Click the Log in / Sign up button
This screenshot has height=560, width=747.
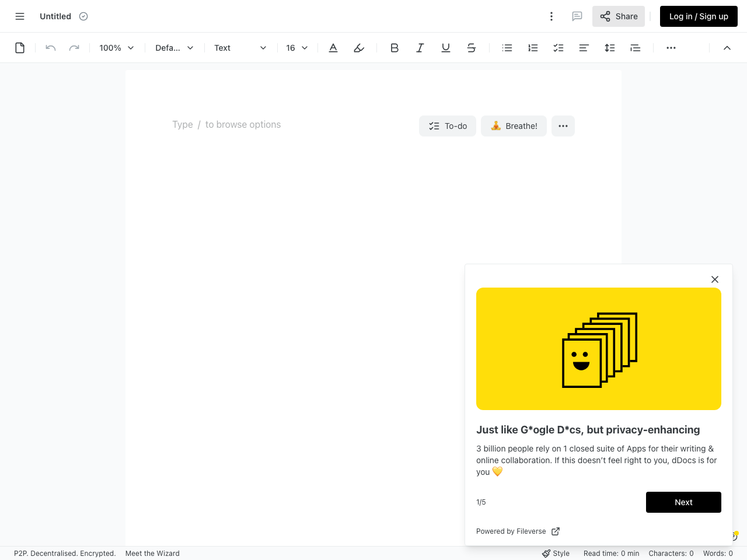coord(698,16)
